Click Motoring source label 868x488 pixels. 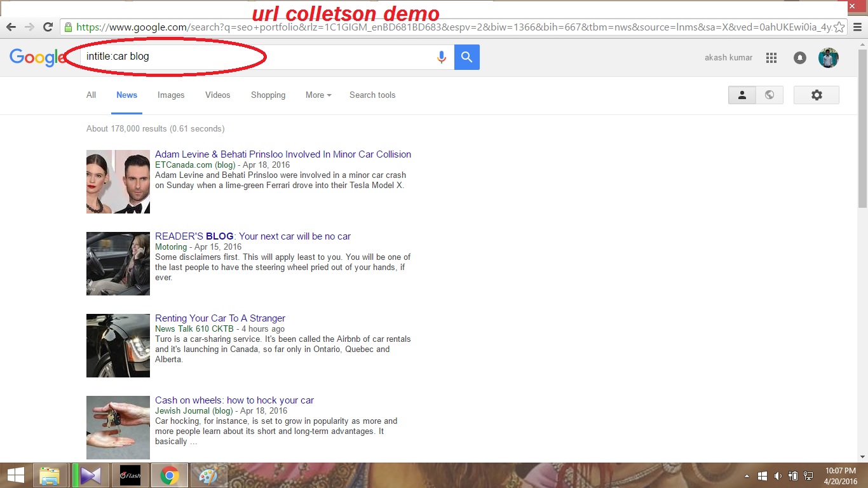(x=171, y=247)
